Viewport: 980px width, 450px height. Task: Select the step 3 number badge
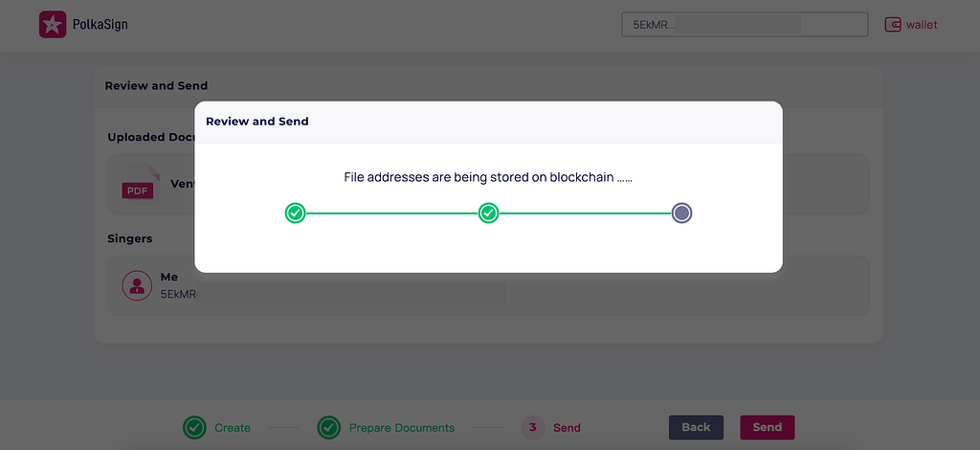(532, 427)
